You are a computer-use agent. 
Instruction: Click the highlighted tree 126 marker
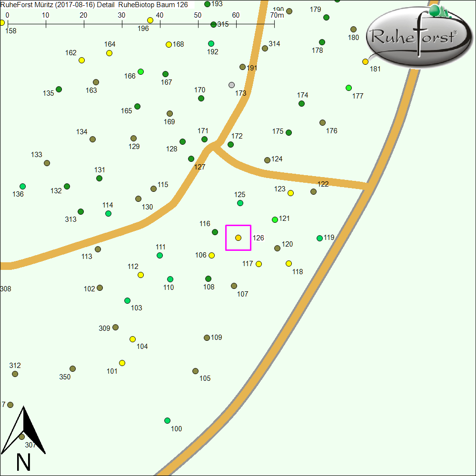click(x=238, y=238)
